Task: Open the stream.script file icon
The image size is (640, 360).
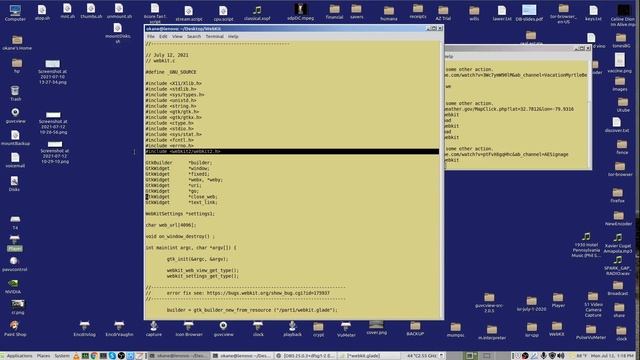Action: tap(189, 13)
